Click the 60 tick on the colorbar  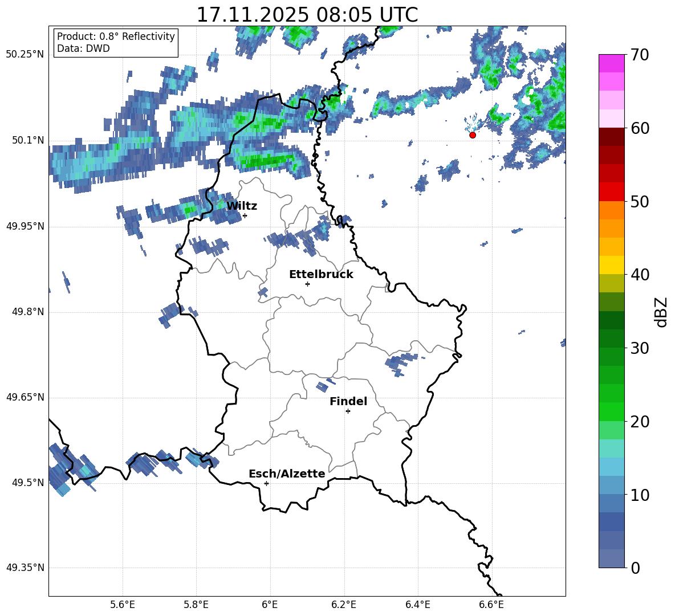click(x=640, y=128)
